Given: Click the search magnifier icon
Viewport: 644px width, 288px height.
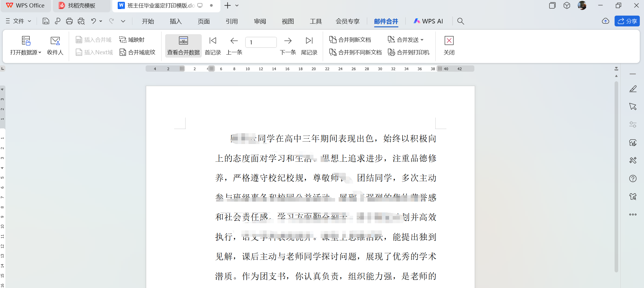Looking at the screenshot, I should pos(460,21).
